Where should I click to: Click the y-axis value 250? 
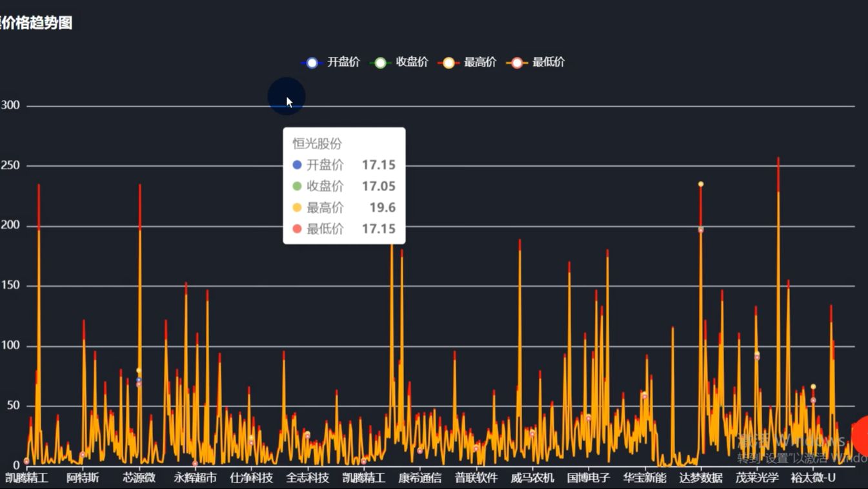[10, 165]
